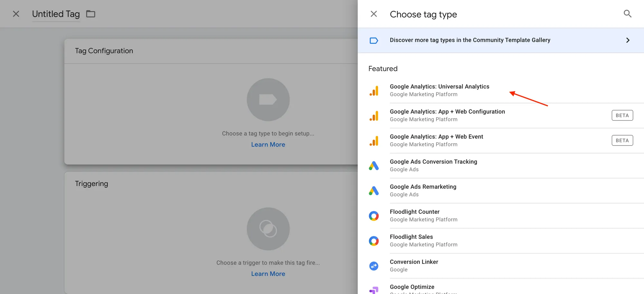The image size is (644, 294).
Task: Click Google Ads subtitle under Remarketing
Action: point(404,194)
